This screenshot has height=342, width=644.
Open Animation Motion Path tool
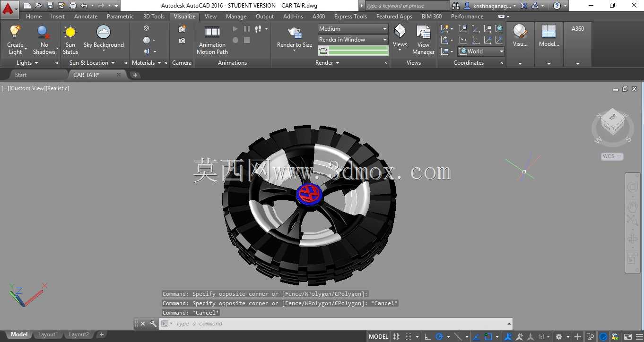point(212,40)
